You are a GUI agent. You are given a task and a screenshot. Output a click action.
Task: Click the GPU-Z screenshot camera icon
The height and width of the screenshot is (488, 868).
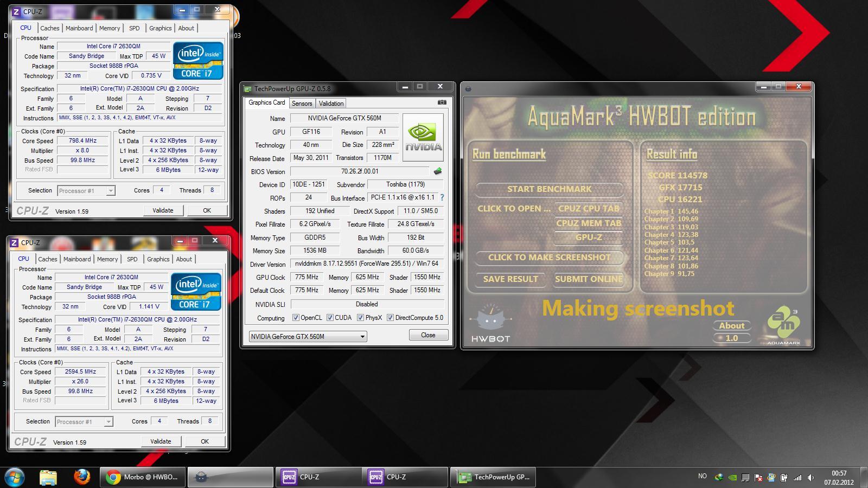pos(442,102)
